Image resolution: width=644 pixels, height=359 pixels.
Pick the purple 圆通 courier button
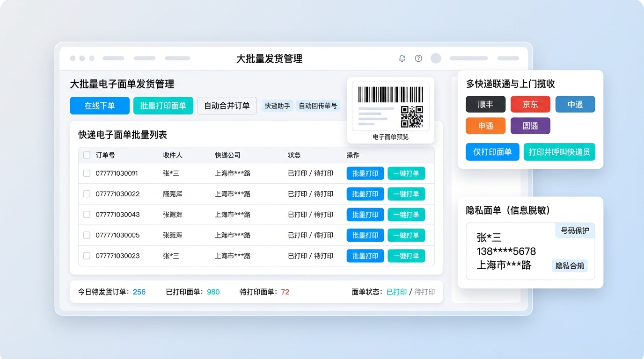click(530, 126)
